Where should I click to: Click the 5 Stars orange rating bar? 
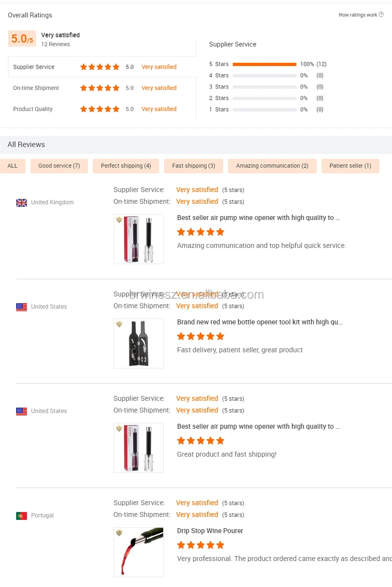(x=265, y=64)
